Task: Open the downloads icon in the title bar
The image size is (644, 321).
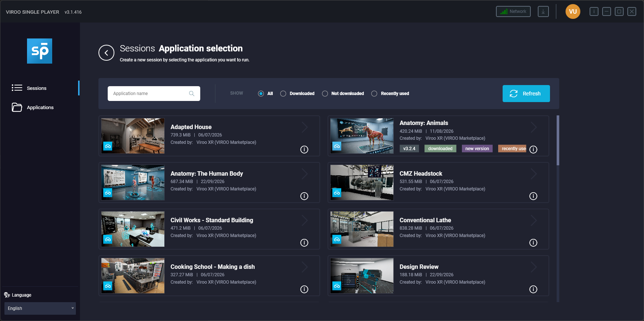Action: [543, 11]
